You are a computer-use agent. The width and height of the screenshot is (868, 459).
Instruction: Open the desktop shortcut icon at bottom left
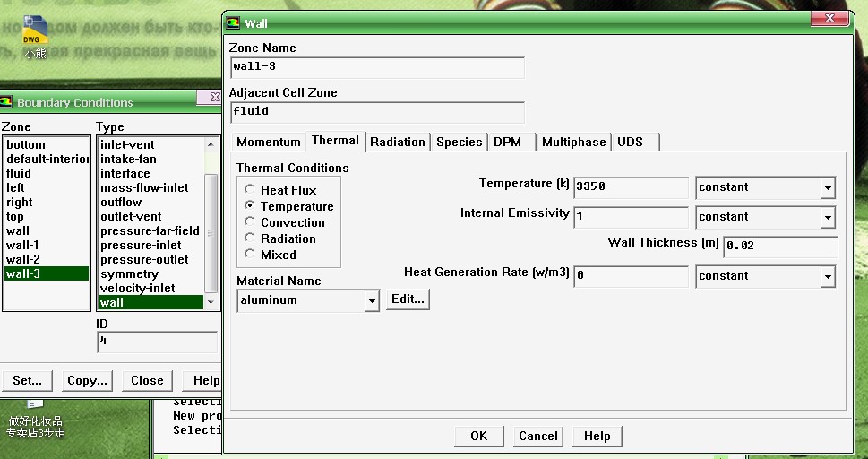[35, 407]
